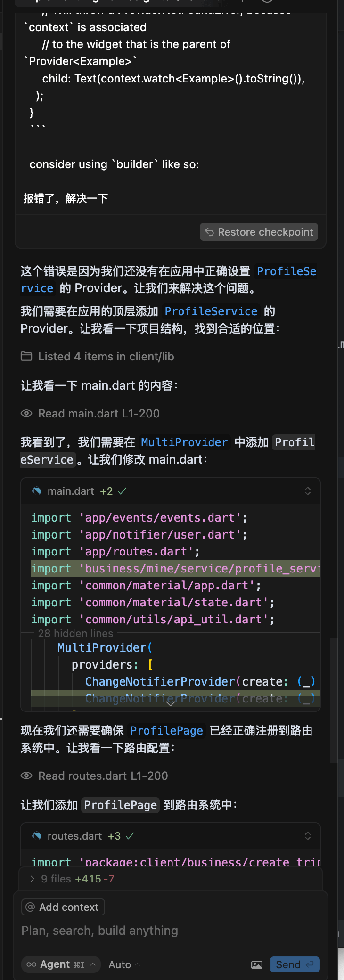344x980 pixels.
Task: Expand '28 hidden lines' in main.dart diff
Action: [x=75, y=633]
